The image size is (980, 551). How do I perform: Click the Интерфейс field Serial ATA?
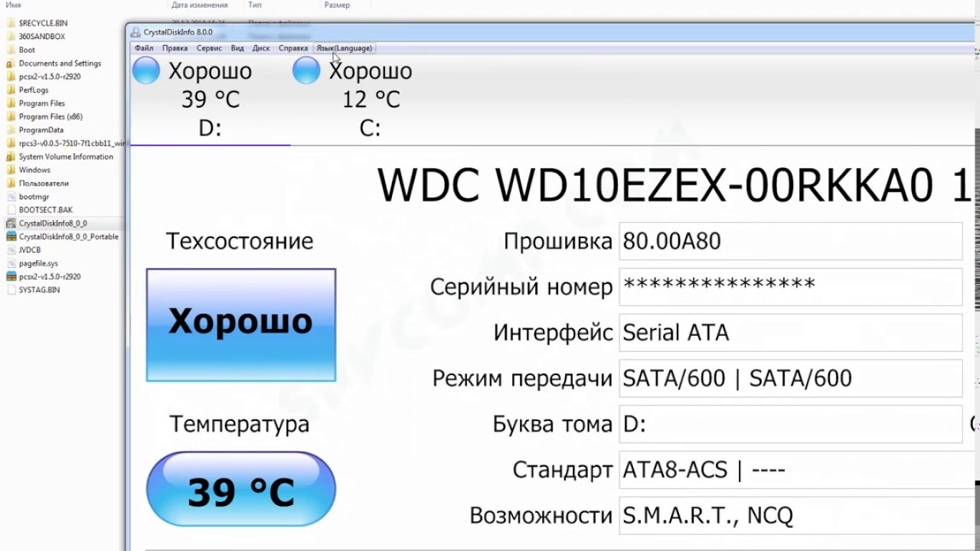[x=790, y=333]
